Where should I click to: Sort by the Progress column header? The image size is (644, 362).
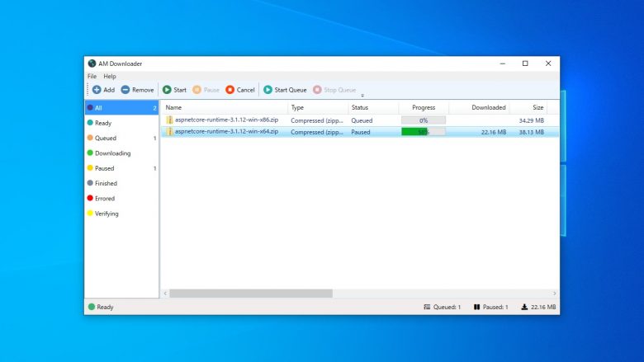pyautogui.click(x=424, y=107)
